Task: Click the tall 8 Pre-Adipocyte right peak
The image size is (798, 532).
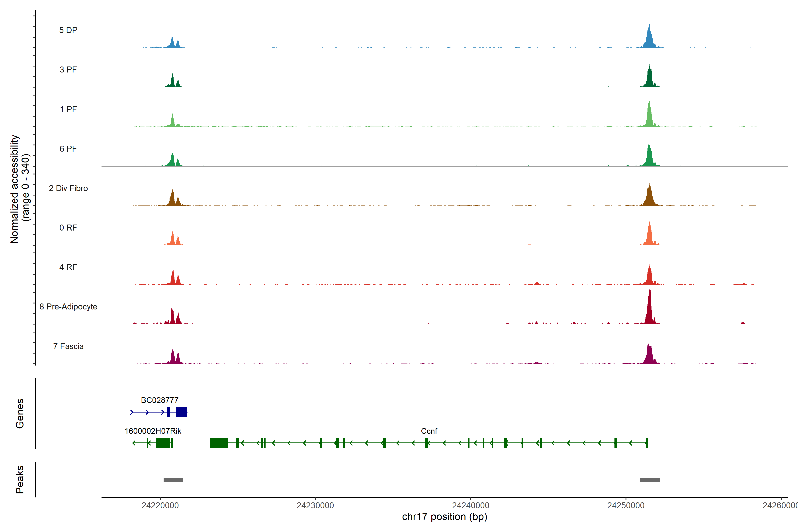Action: tap(649, 311)
